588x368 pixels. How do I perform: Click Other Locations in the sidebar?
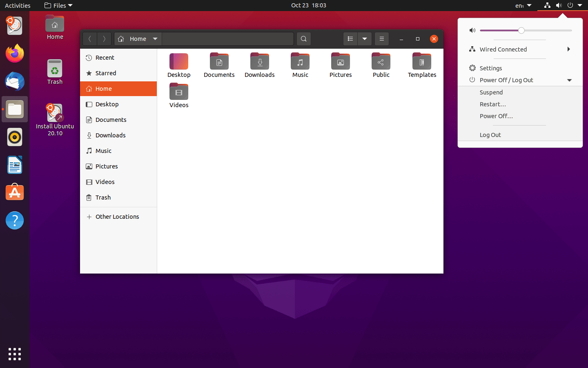tap(117, 217)
